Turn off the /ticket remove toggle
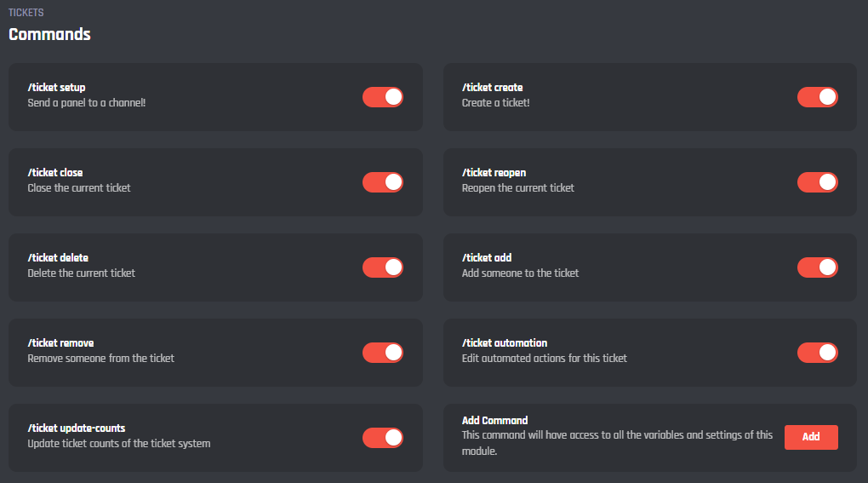The width and height of the screenshot is (868, 483). click(382, 353)
